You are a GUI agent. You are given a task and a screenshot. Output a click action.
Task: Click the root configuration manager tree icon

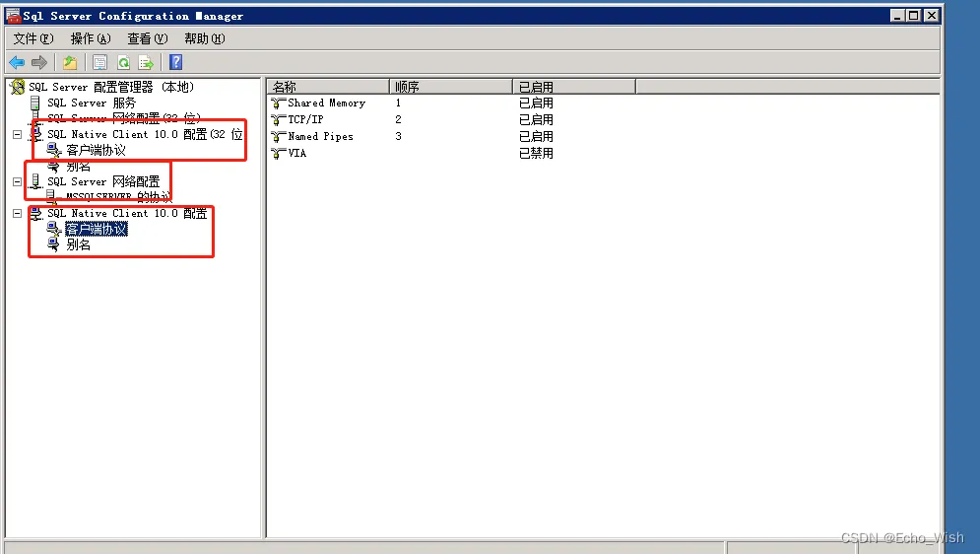pyautogui.click(x=18, y=87)
